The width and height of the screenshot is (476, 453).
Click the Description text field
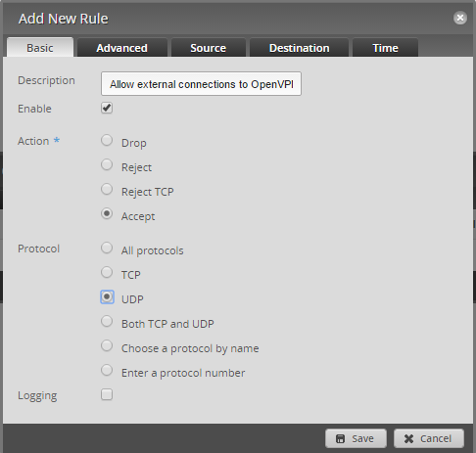click(201, 84)
